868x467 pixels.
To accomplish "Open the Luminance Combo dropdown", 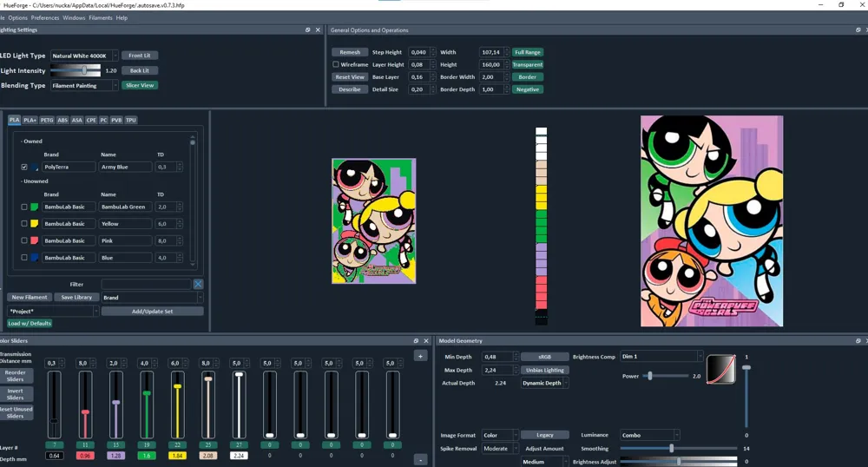I will 649,435.
